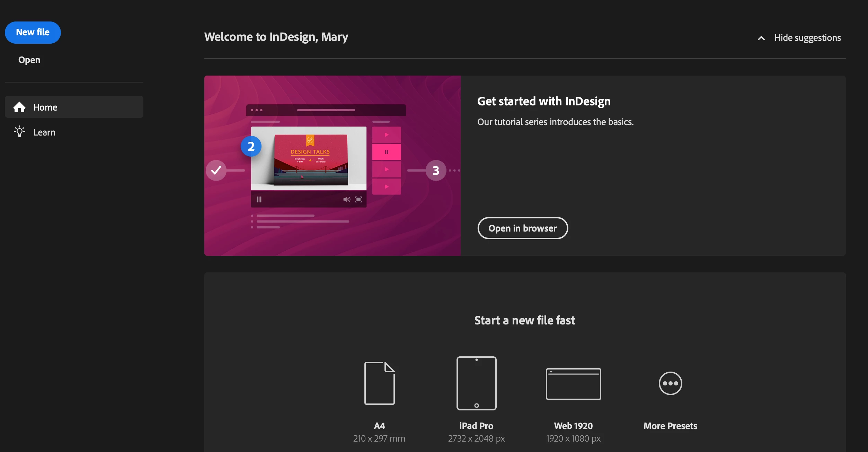The width and height of the screenshot is (868, 452).
Task: Click the blue step 2 badge
Action: tap(251, 146)
